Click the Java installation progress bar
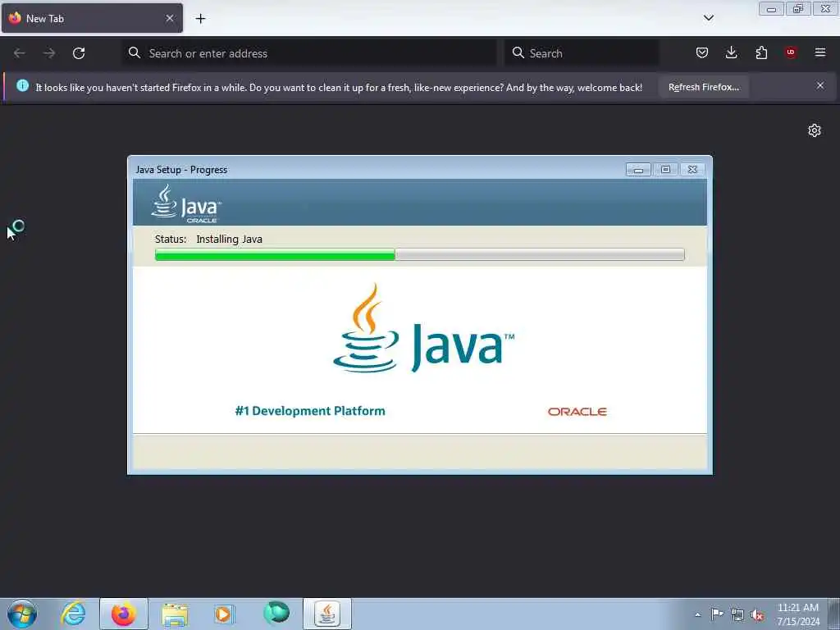This screenshot has width=840, height=630. 419,254
